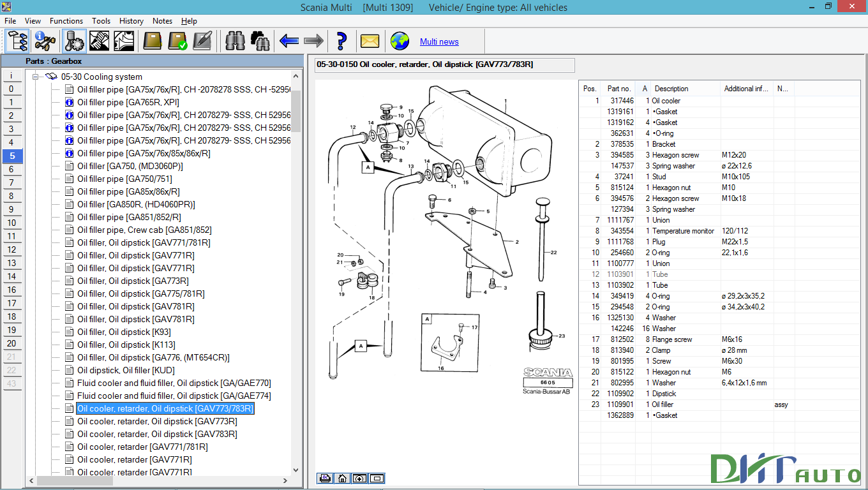This screenshot has width=868, height=490.
Task: Open the History menu
Action: point(131,20)
